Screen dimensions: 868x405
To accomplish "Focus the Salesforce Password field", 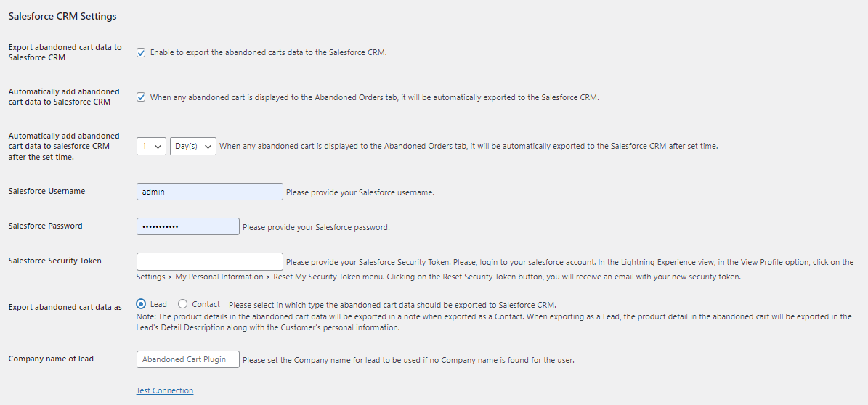I will pyautogui.click(x=187, y=226).
